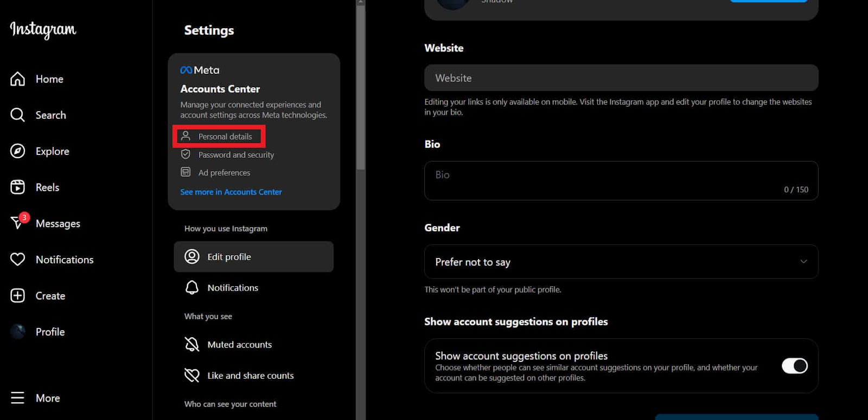Open Reels from the sidebar
868x420 pixels.
point(47,187)
